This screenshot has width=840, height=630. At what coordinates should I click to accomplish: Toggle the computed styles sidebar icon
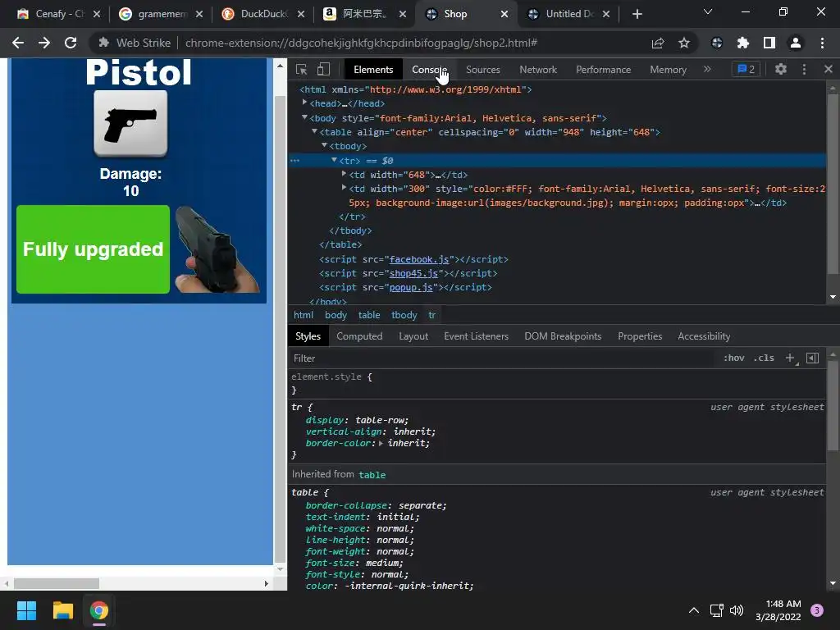[812, 358]
